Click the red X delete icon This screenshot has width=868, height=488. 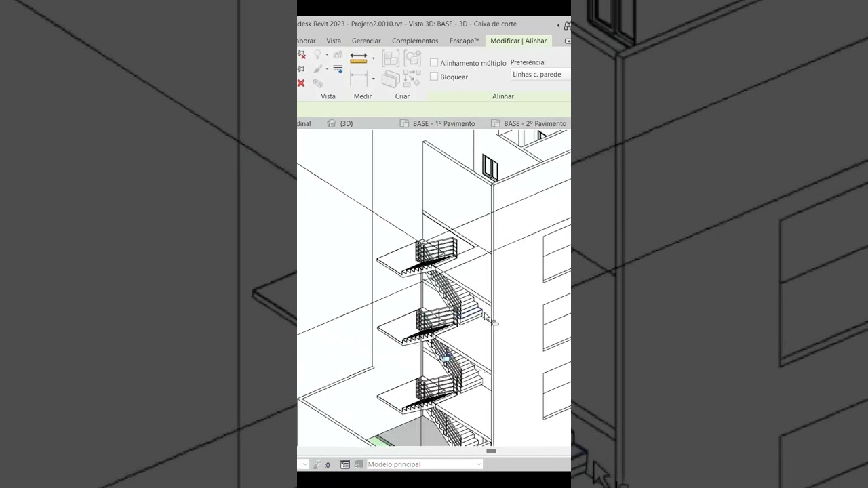301,83
